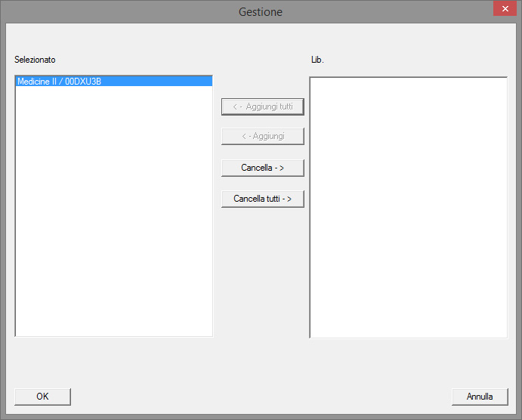
Task: Click empty space in the Selezionato list
Action: [x=113, y=227]
